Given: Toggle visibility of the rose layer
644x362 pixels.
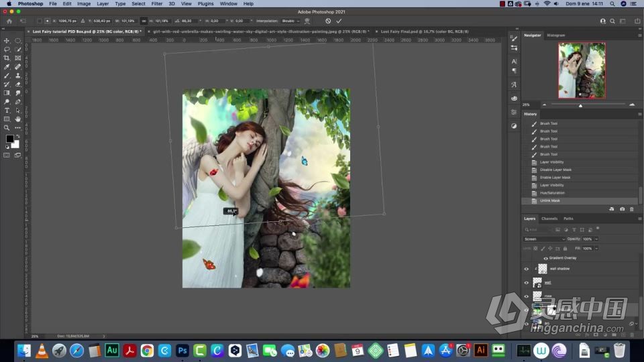Looking at the screenshot, I should pos(526,296).
